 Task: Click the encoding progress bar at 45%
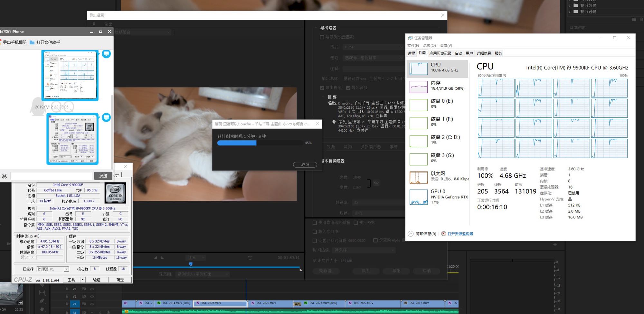pos(260,143)
